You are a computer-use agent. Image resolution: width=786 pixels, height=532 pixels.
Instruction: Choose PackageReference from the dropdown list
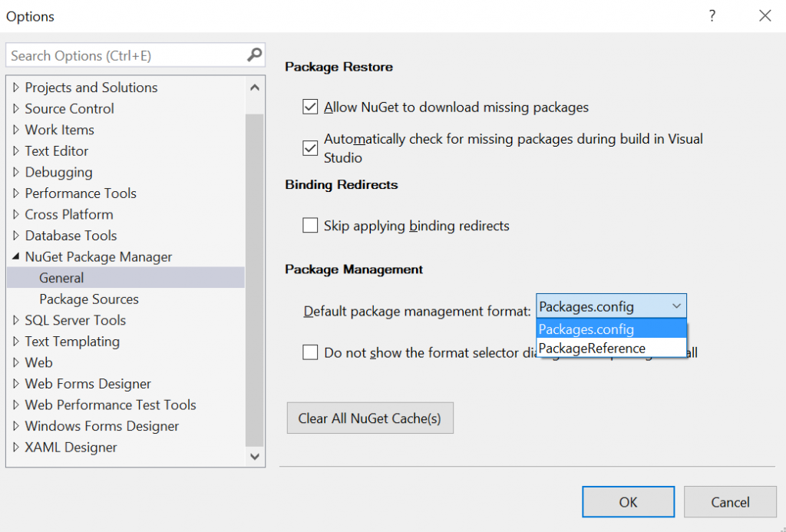click(x=611, y=348)
